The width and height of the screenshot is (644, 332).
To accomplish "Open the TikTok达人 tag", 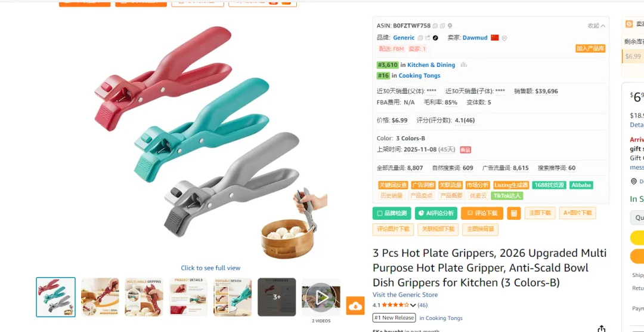I will (x=507, y=196).
